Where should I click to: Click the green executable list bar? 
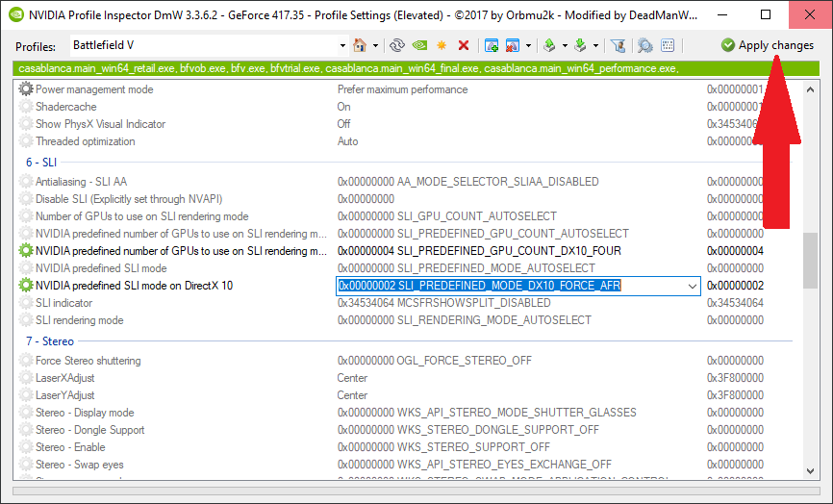[416, 68]
